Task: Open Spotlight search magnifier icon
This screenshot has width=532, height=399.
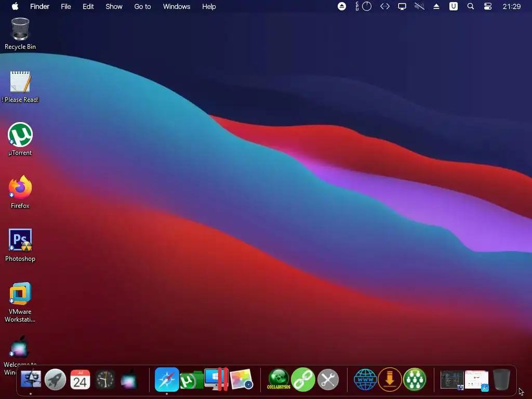Action: (471, 6)
